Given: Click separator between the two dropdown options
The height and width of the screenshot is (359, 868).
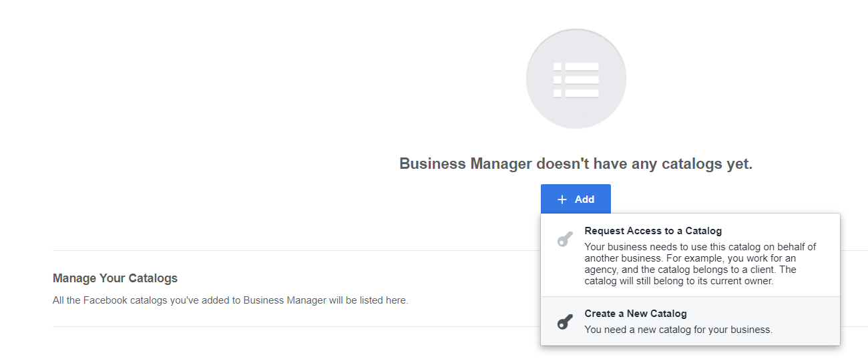Looking at the screenshot, I should (690, 296).
